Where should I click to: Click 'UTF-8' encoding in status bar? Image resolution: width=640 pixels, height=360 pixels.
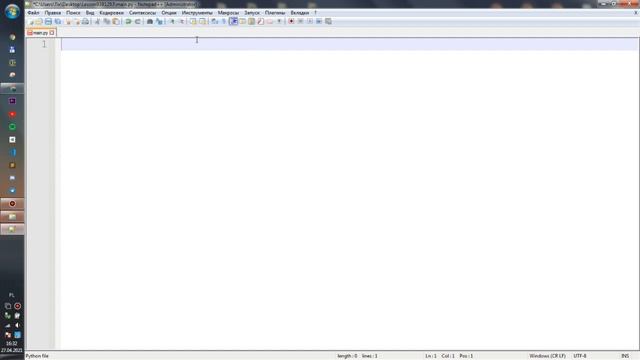tap(580, 356)
